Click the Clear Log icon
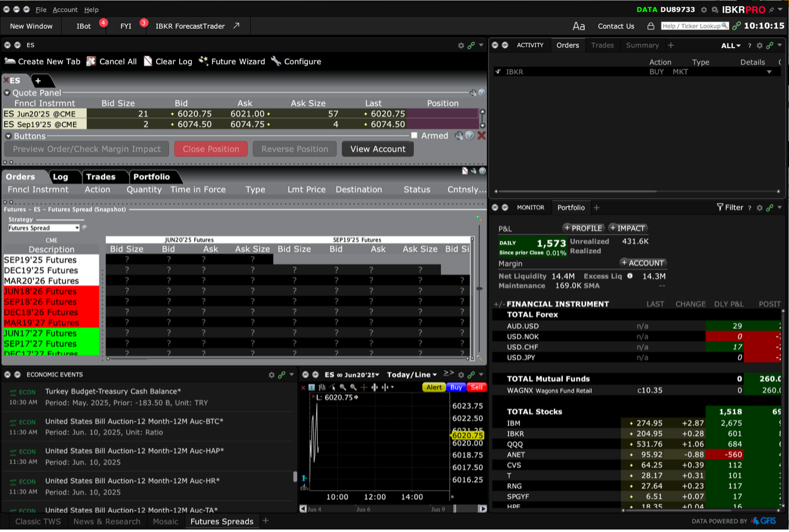789x532 pixels. [148, 61]
